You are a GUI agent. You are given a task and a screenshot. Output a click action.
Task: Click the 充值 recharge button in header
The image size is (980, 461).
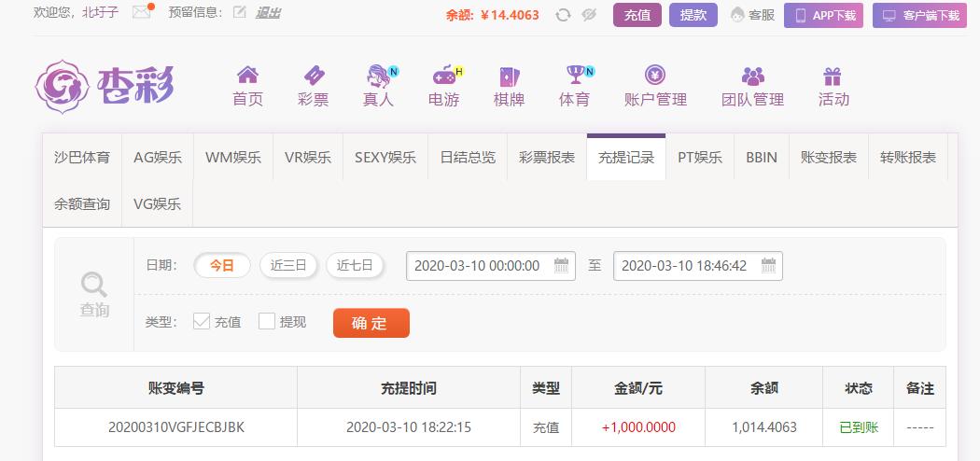pos(637,15)
